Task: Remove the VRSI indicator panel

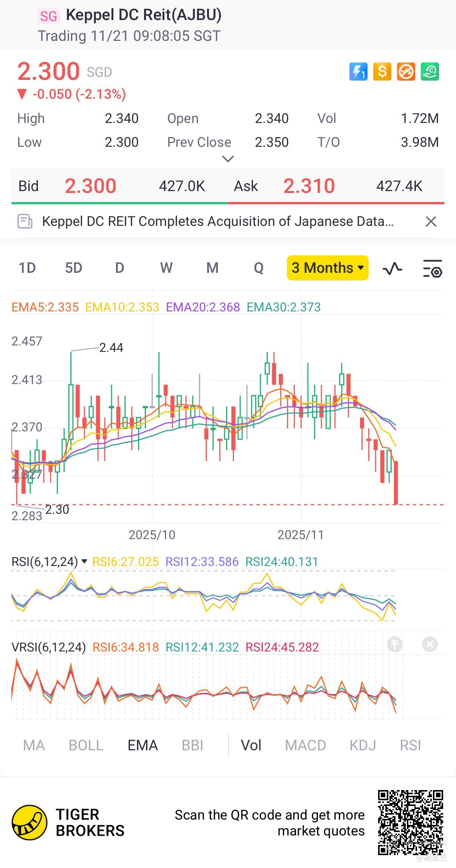Action: 430,644
